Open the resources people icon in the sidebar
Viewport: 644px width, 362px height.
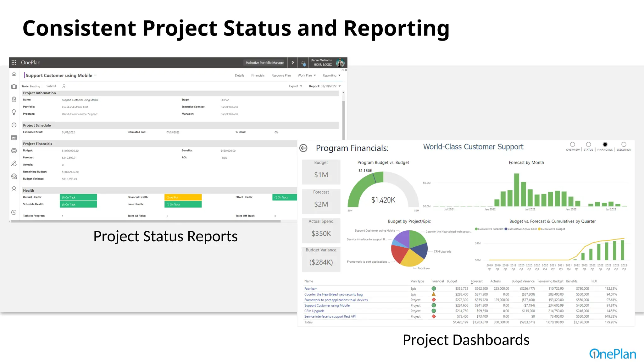point(14,163)
